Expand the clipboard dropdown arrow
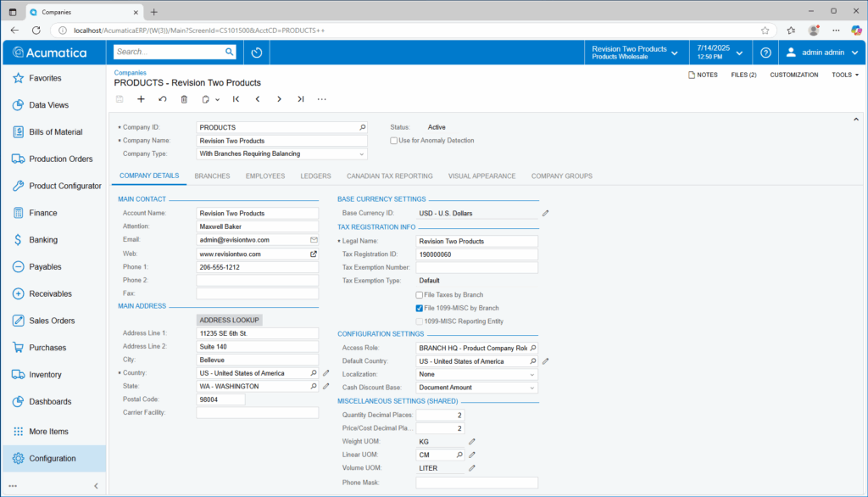 pos(218,100)
